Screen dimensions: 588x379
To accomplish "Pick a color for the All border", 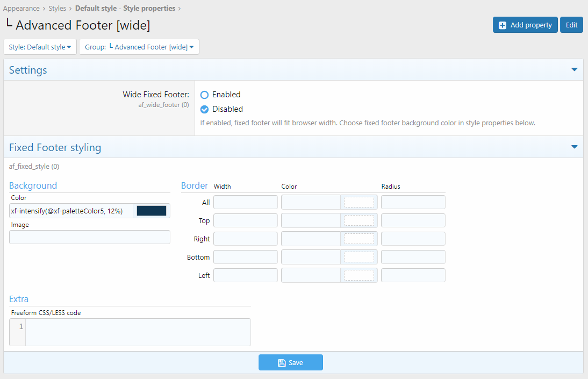I will tap(358, 203).
